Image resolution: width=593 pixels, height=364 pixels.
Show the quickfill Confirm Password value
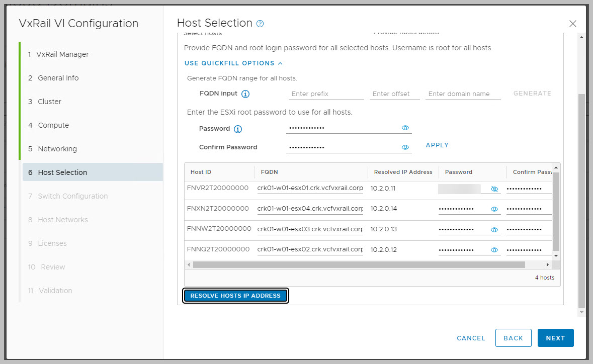pyautogui.click(x=405, y=147)
